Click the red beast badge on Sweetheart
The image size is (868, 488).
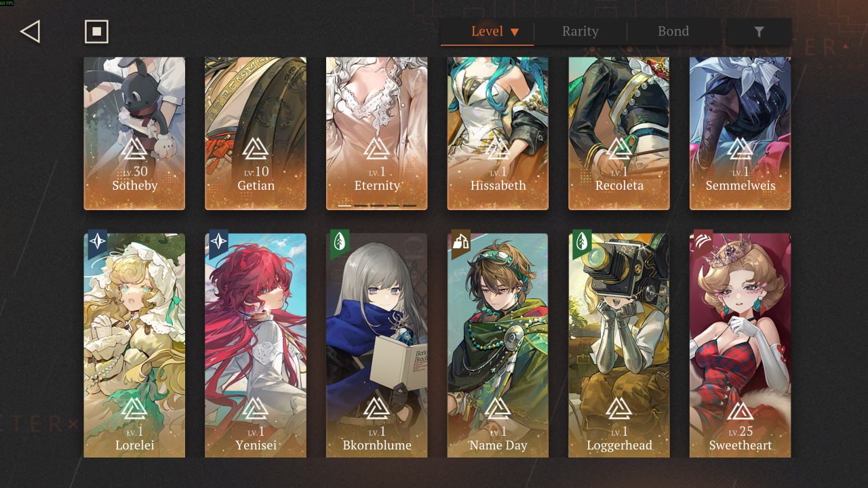click(x=703, y=243)
